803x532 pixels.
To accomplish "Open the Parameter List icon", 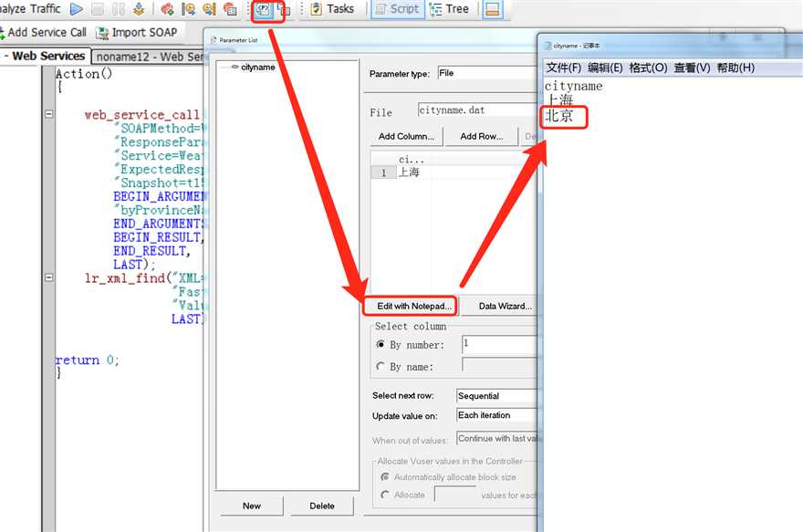I will click(x=263, y=10).
